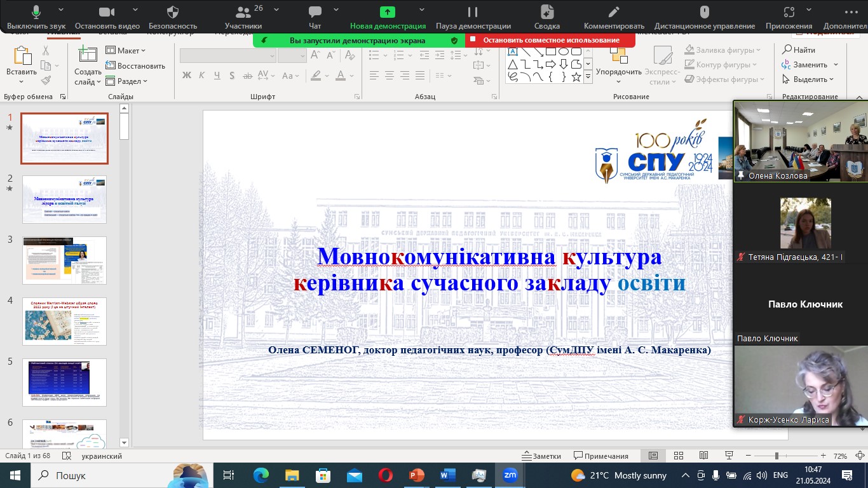The width and height of the screenshot is (868, 488).
Task: Expand the Layout dropdown
Action: pyautogui.click(x=126, y=50)
